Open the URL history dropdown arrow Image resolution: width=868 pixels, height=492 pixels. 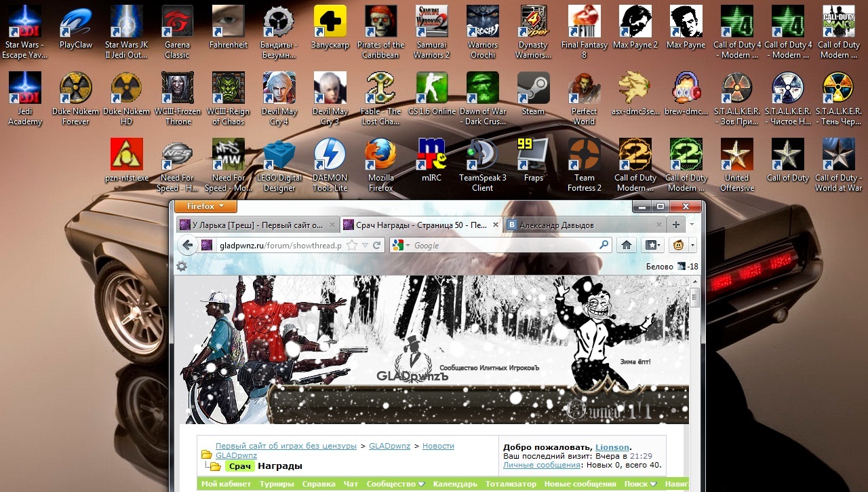366,245
